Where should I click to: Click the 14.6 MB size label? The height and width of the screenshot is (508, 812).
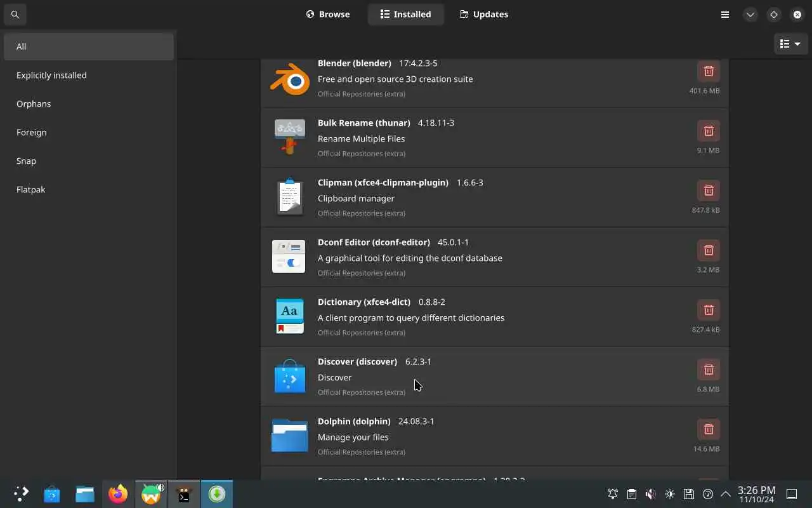[x=706, y=449]
